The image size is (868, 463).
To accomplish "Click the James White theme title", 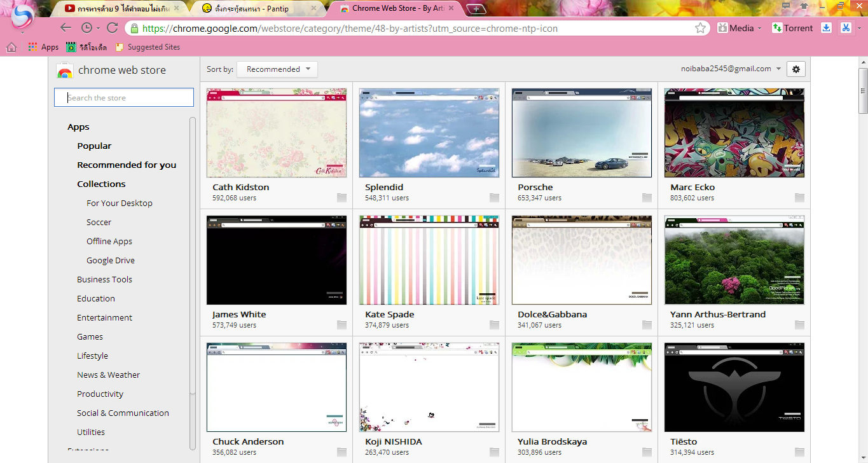I will point(239,315).
